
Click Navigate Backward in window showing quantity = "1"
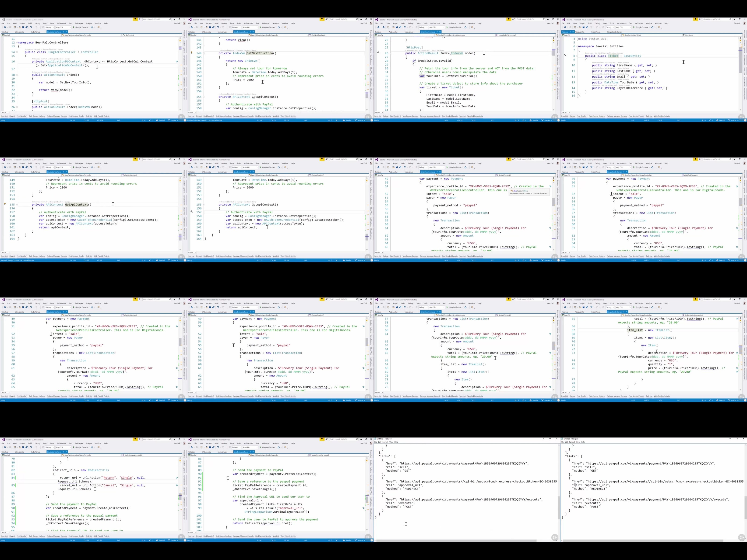565,308
